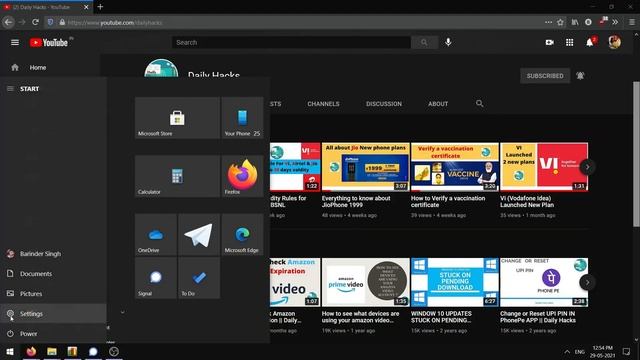Open the vaccination certificate video thumbnail

(454, 167)
